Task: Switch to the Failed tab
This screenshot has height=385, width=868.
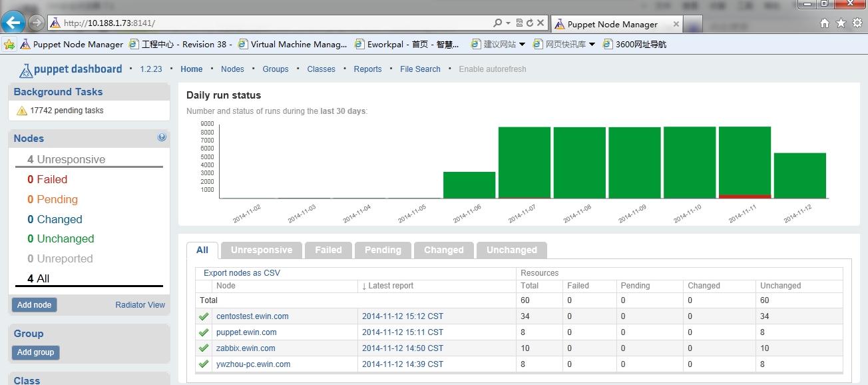Action: click(328, 250)
